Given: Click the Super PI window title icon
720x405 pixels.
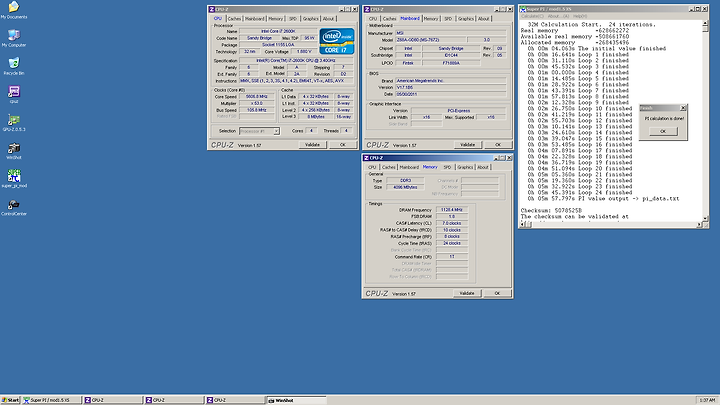Looking at the screenshot, I should [x=523, y=9].
